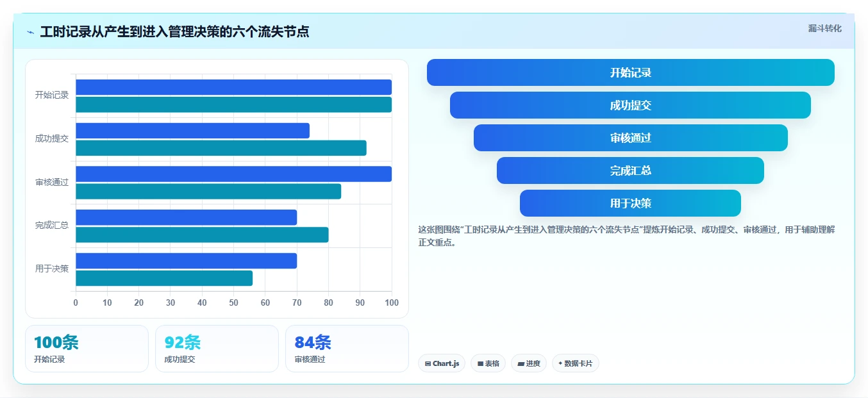The height and width of the screenshot is (398, 868).
Task: Click the teal bar for 完成汇总
Action: pos(202,235)
